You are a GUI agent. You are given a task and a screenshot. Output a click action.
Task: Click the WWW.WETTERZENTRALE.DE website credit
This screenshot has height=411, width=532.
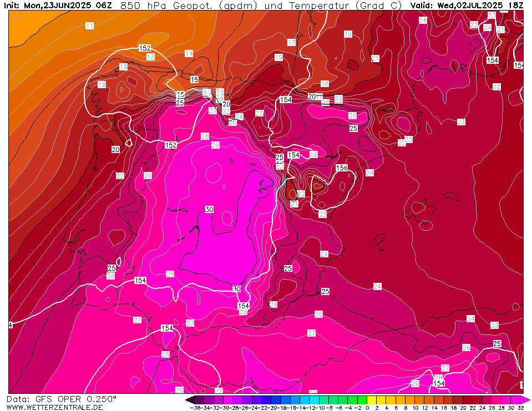click(x=54, y=407)
